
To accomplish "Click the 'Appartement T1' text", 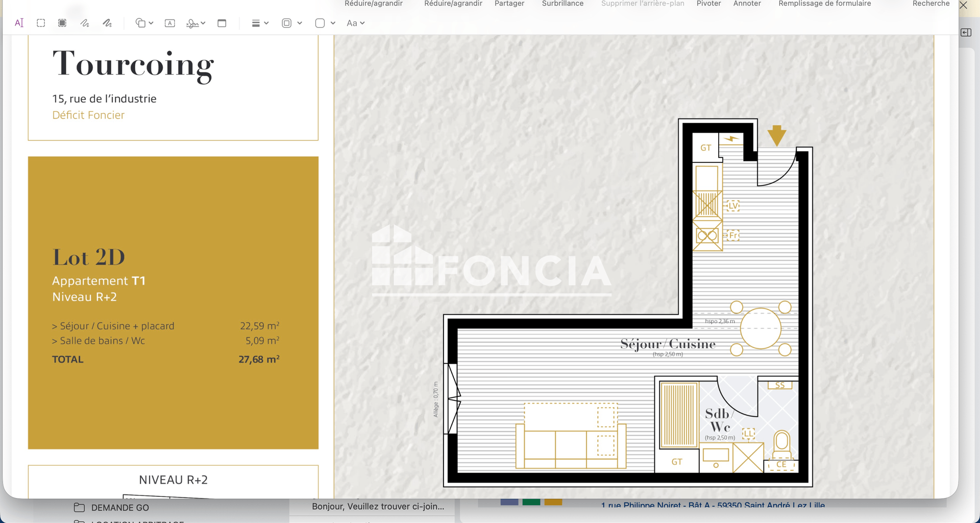I will coord(99,280).
